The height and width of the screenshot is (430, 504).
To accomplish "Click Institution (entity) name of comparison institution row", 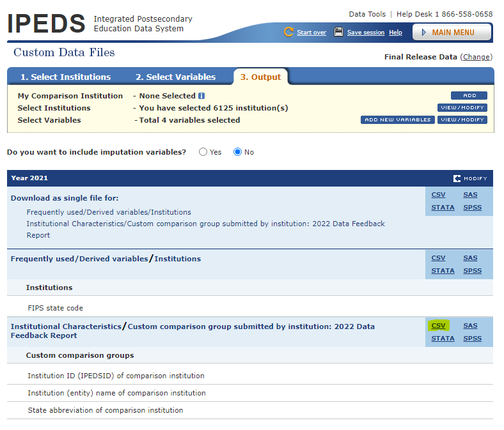I will 249,393.
